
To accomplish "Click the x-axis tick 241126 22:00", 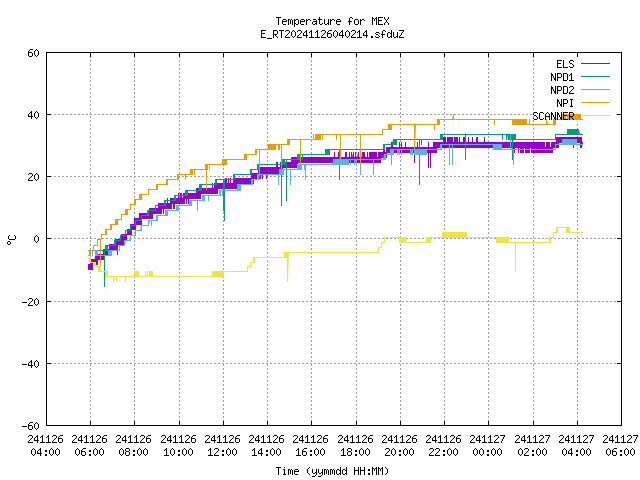I will coord(444,446).
